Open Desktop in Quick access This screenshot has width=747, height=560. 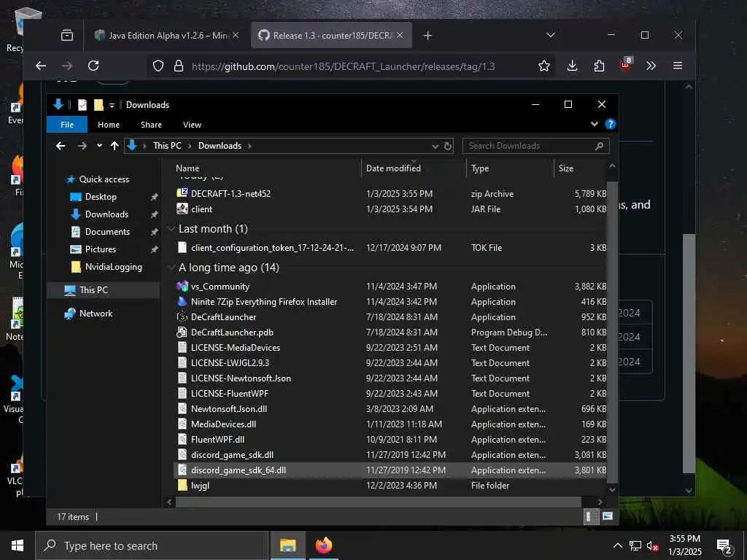pyautogui.click(x=101, y=197)
